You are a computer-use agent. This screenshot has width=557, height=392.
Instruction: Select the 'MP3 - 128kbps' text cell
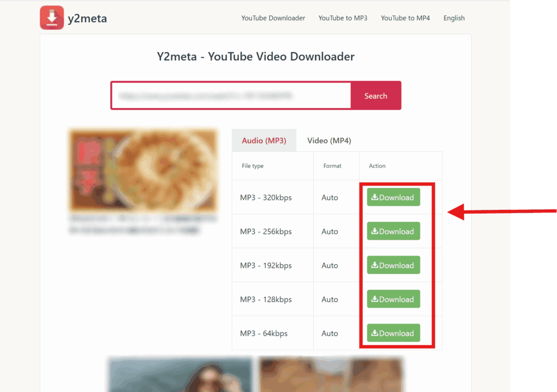[x=265, y=300]
